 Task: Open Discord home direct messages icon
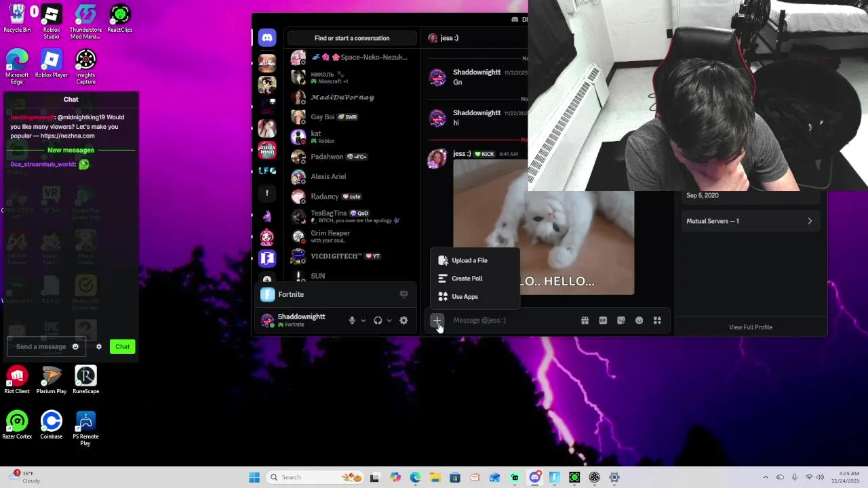click(x=267, y=38)
